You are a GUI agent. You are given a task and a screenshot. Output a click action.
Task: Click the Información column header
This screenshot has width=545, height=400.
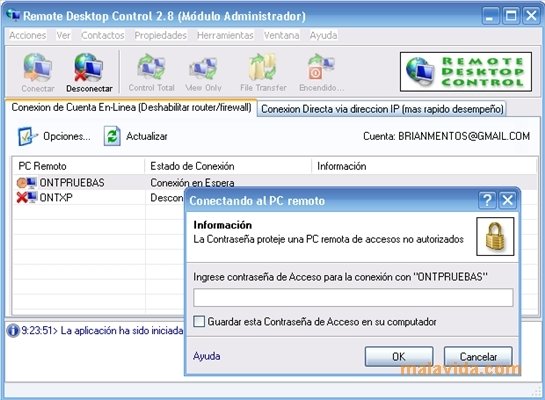click(424, 166)
